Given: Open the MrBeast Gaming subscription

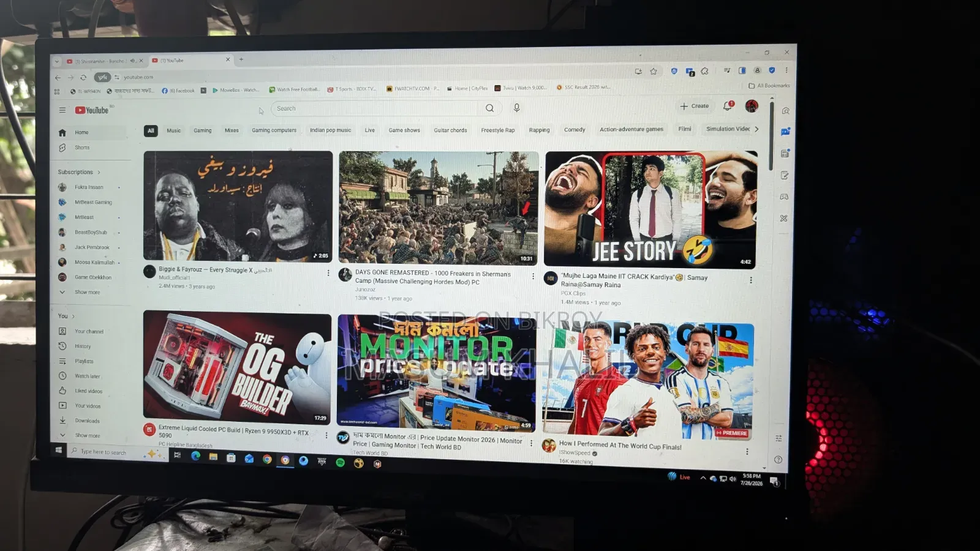Looking at the screenshot, I should 93,202.
